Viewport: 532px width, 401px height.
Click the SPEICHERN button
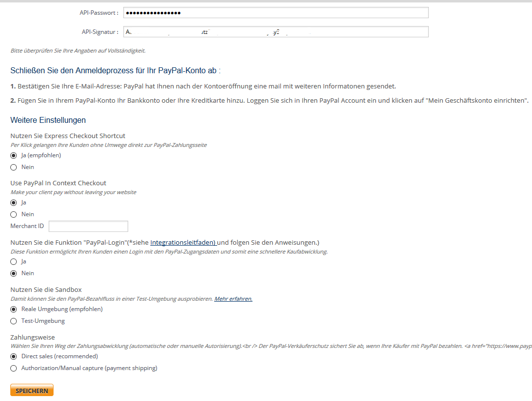pos(32,390)
